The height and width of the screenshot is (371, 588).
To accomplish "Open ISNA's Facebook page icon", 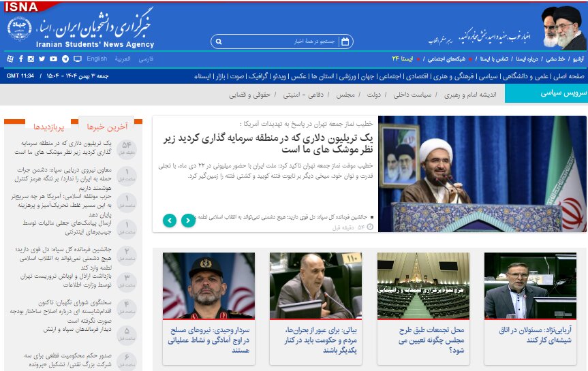I will 20,59.
